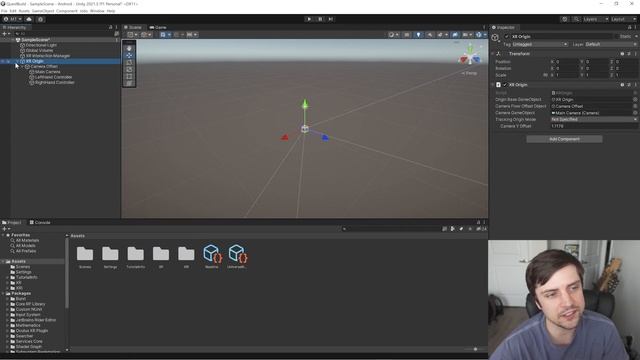Toggle 2D view mode in Scene toolbar
The image size is (640, 360).
[407, 35]
